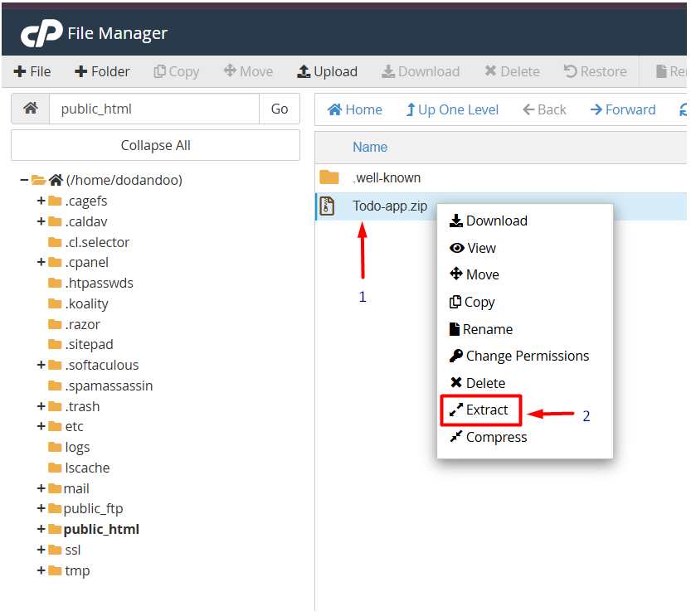Image resolution: width=691 pixels, height=616 pixels.
Task: Expand the .cagefs folder tree node
Action: [41, 201]
